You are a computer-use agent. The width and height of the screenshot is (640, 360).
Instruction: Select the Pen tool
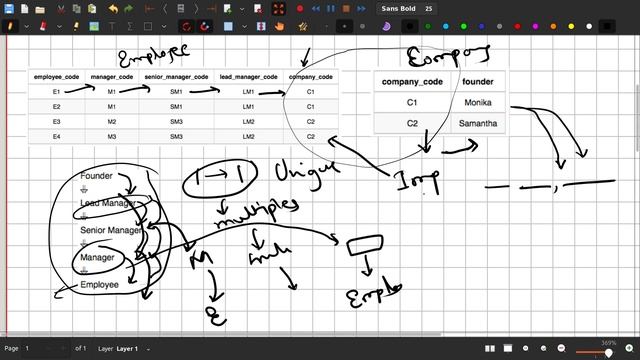[10, 27]
